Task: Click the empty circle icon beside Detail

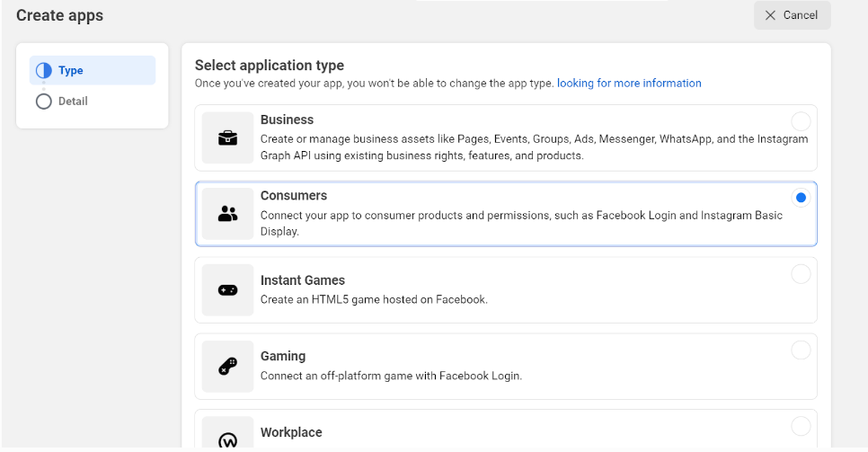Action: point(43,102)
